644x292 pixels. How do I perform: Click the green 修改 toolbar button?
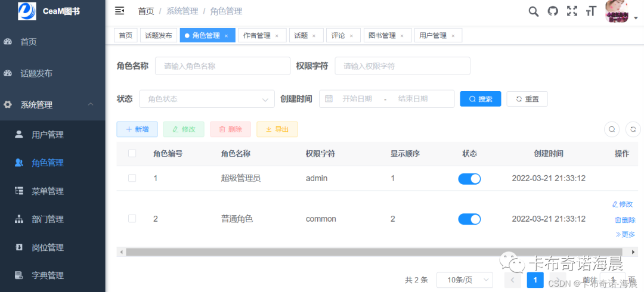184,129
